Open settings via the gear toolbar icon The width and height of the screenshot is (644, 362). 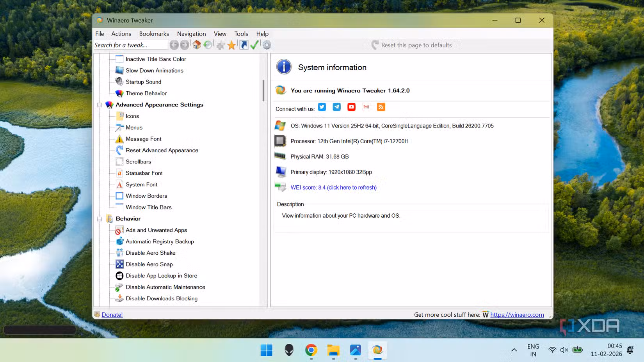click(x=267, y=45)
